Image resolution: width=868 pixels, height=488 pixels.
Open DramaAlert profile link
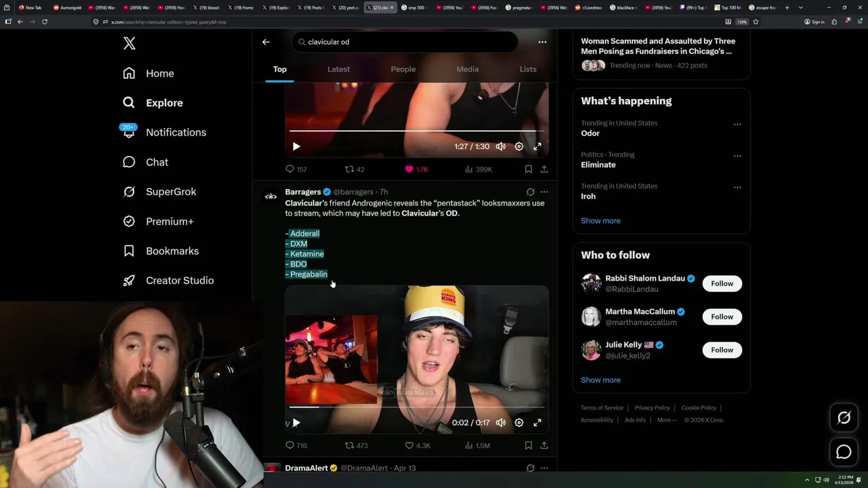point(307,468)
